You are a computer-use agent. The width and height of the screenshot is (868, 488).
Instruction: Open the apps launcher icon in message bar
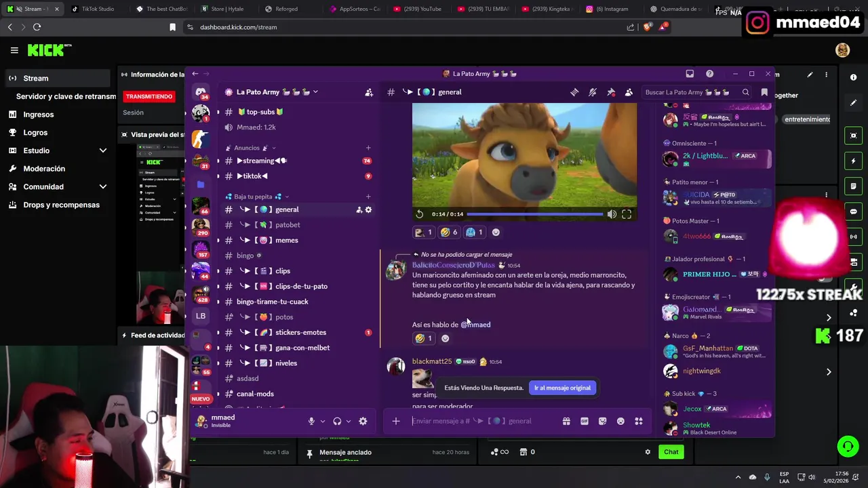coord(638,421)
